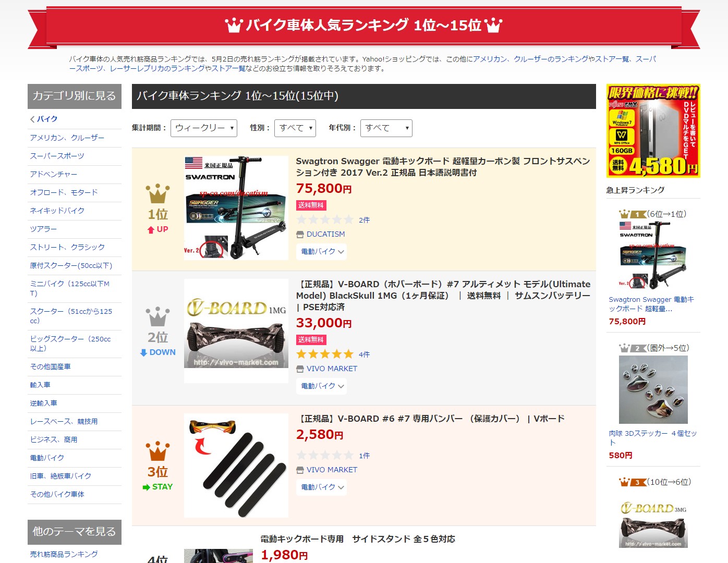Open レースベース、競技用 category
This screenshot has height=563, width=728.
(64, 422)
